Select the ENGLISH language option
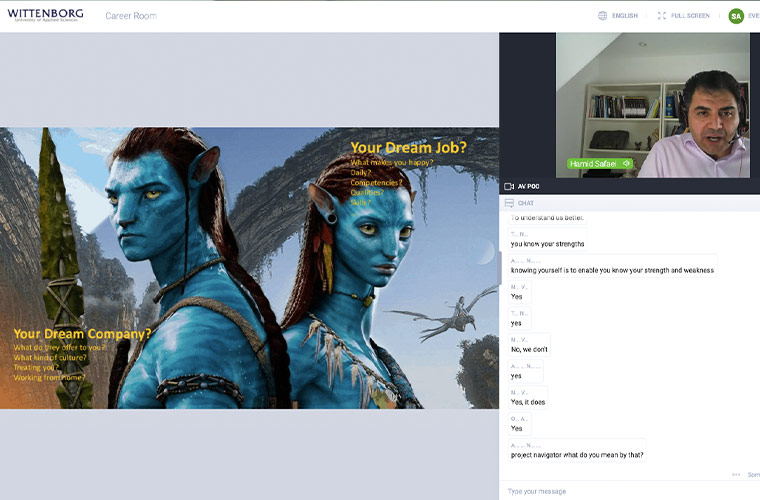760x500 pixels. click(625, 16)
